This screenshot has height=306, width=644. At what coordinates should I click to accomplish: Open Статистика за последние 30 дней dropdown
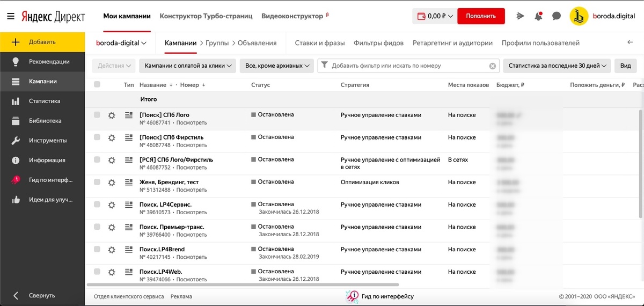[x=557, y=65]
